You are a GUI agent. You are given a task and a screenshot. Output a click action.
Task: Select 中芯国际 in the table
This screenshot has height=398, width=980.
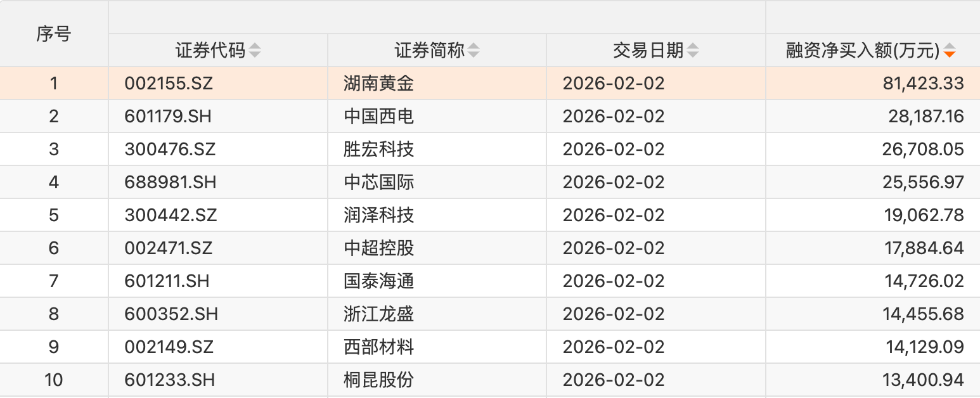tap(378, 183)
